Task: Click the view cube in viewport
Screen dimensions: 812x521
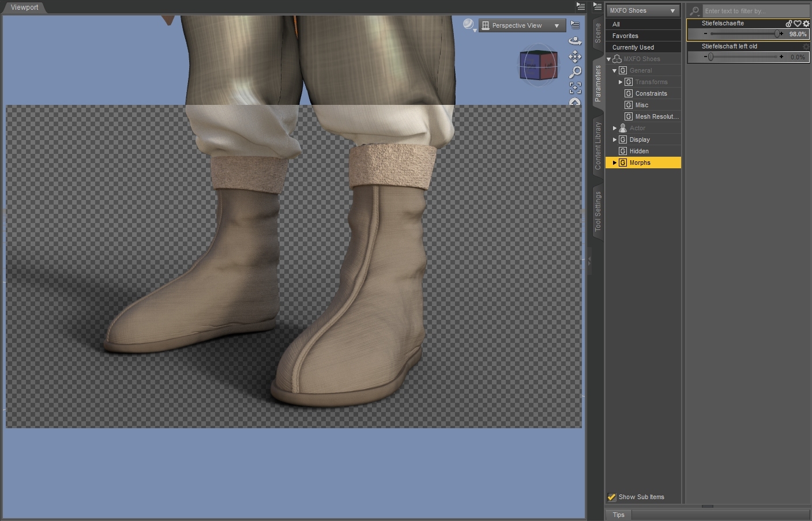Action: pyautogui.click(x=538, y=65)
